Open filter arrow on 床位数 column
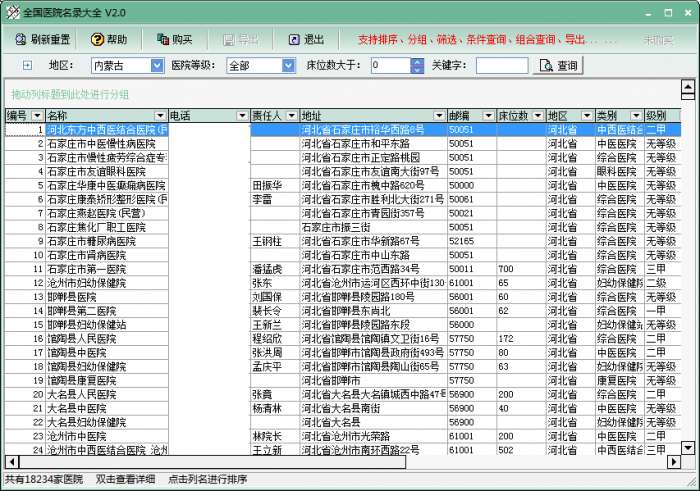Viewport: 700px width, 491px height. (538, 116)
